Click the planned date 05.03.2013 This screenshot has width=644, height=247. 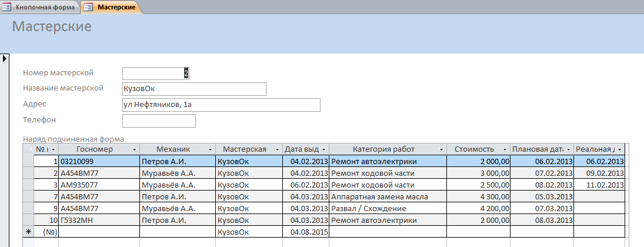(542, 196)
